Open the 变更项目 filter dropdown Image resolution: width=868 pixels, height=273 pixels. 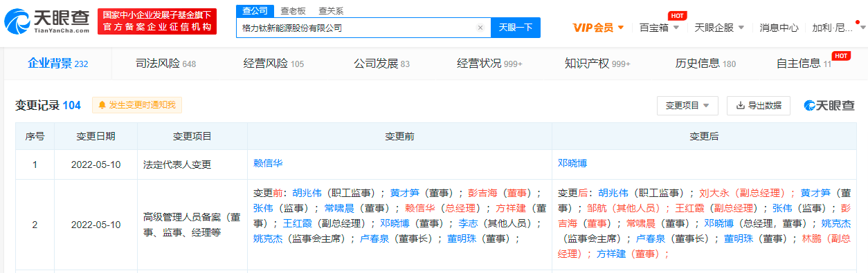(687, 105)
